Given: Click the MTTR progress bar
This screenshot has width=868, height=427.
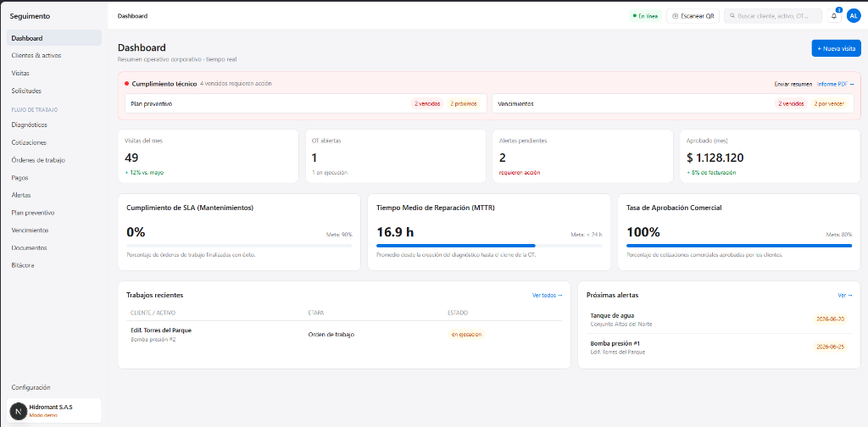Looking at the screenshot, I should point(489,246).
